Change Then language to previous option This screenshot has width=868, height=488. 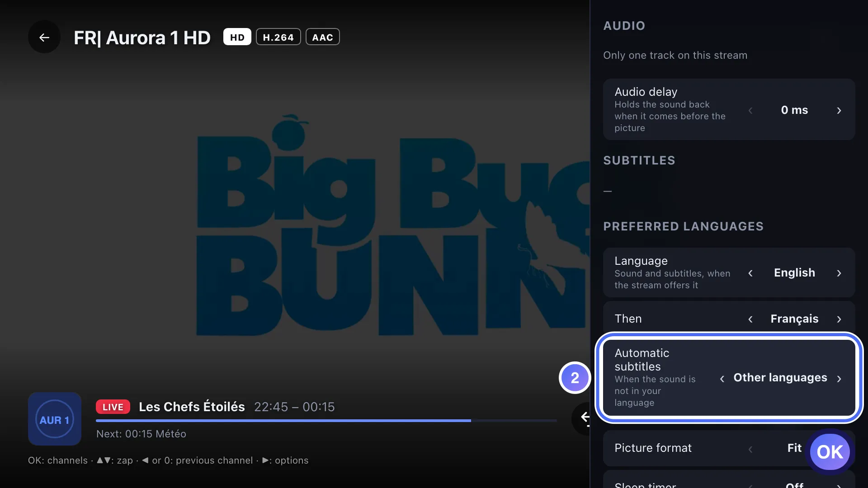(x=750, y=319)
